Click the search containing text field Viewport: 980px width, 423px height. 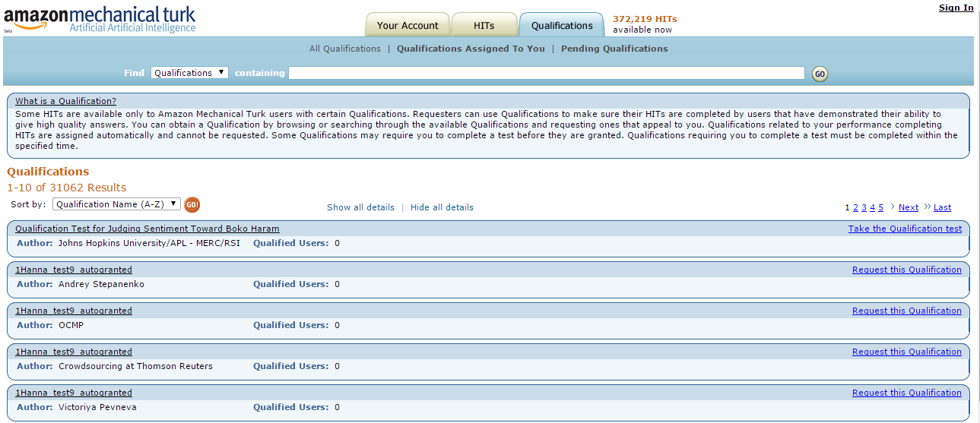[546, 73]
